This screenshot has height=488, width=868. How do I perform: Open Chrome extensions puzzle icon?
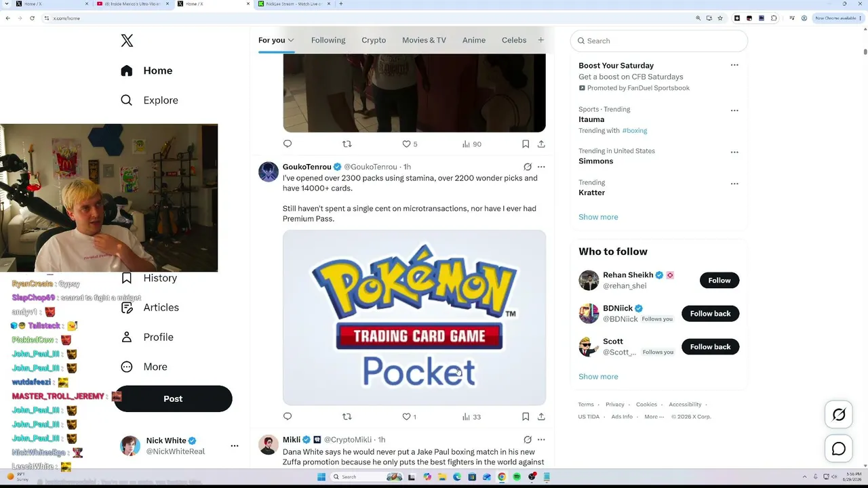[x=774, y=18]
